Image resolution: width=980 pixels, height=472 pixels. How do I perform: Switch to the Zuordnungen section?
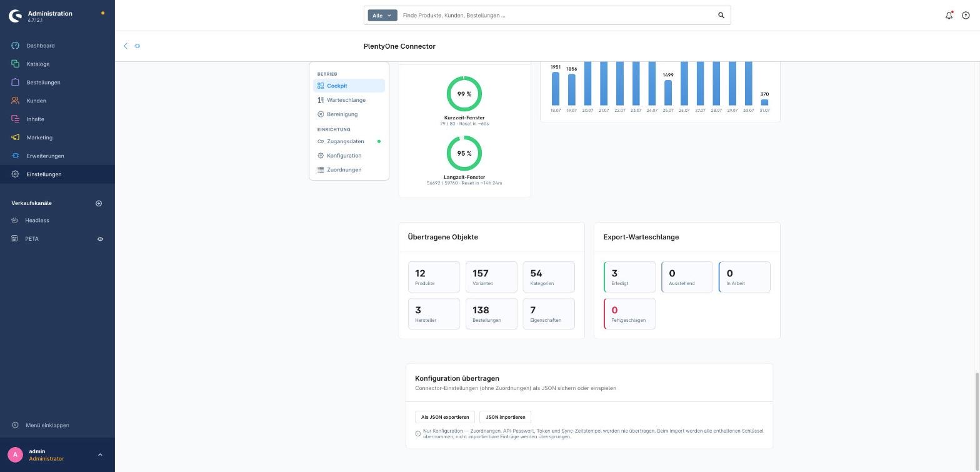[349, 170]
